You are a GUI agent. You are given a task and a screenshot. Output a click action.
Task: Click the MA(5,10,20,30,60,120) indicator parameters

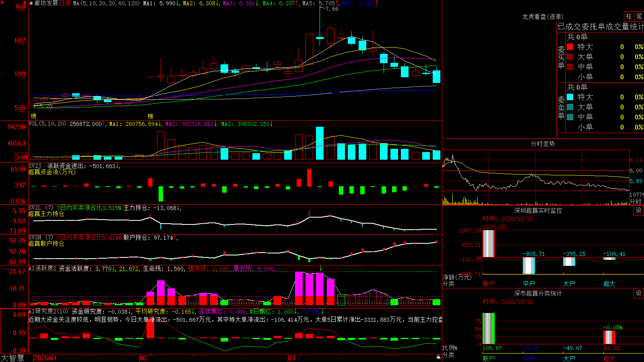tap(106, 3)
